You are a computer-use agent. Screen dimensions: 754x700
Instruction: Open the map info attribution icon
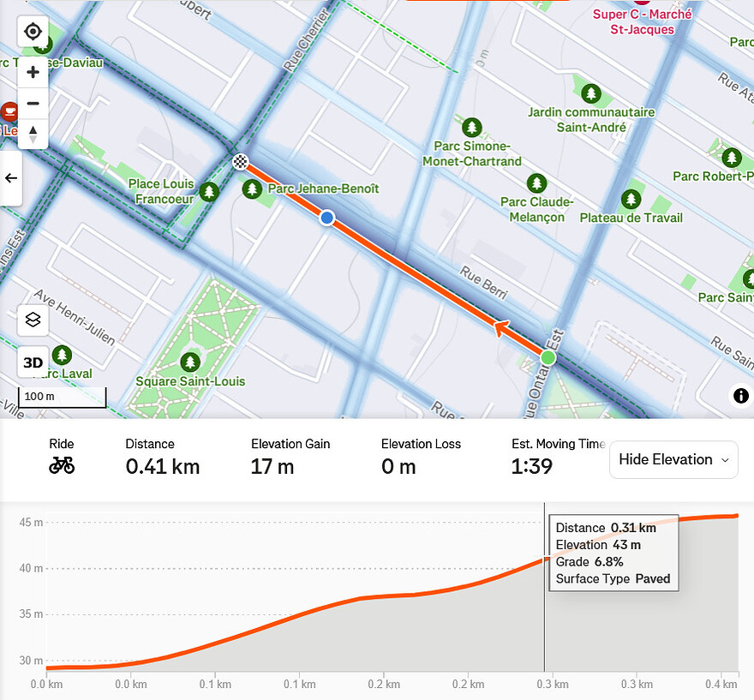pyautogui.click(x=739, y=395)
